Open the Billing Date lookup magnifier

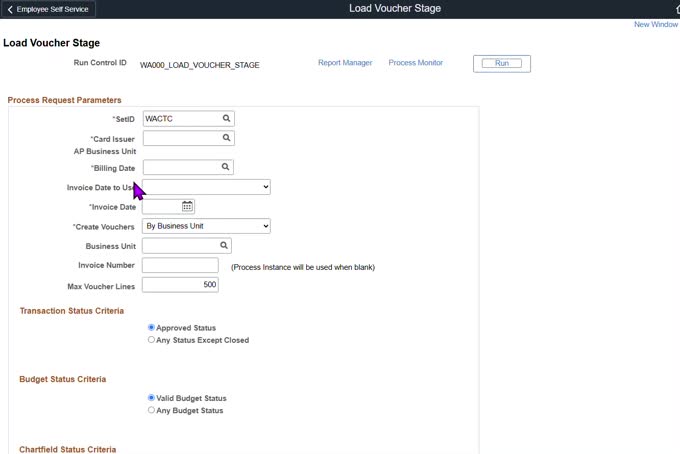(x=226, y=167)
